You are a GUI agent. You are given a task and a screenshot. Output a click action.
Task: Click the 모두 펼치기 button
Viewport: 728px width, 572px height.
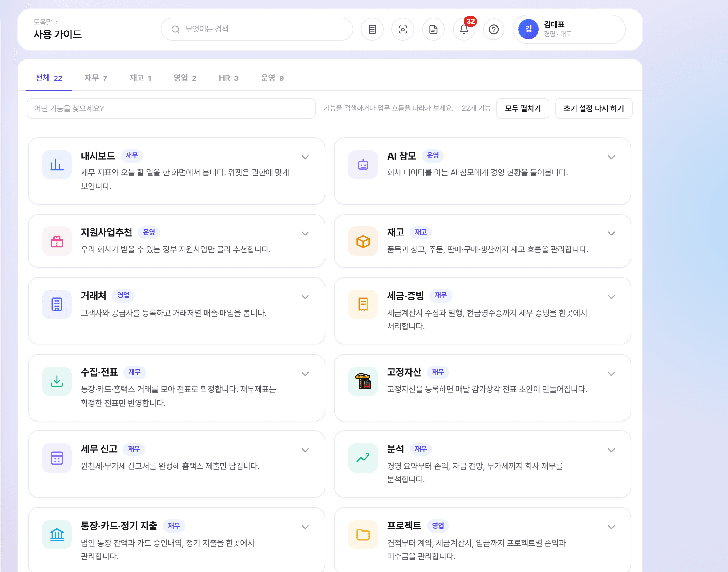coord(522,108)
